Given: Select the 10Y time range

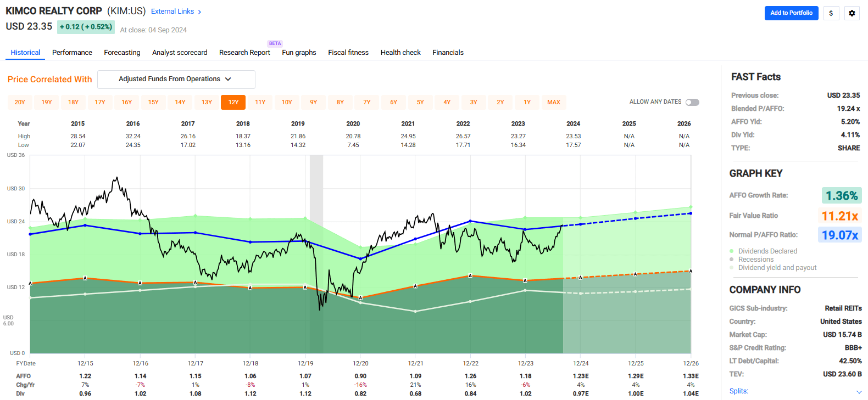Looking at the screenshot, I should [287, 102].
